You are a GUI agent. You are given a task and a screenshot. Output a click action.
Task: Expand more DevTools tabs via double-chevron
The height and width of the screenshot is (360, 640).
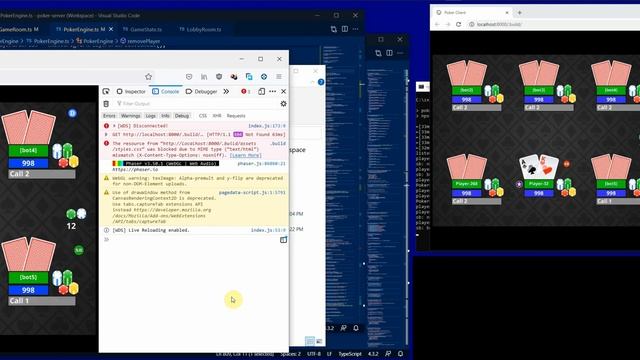226,91
